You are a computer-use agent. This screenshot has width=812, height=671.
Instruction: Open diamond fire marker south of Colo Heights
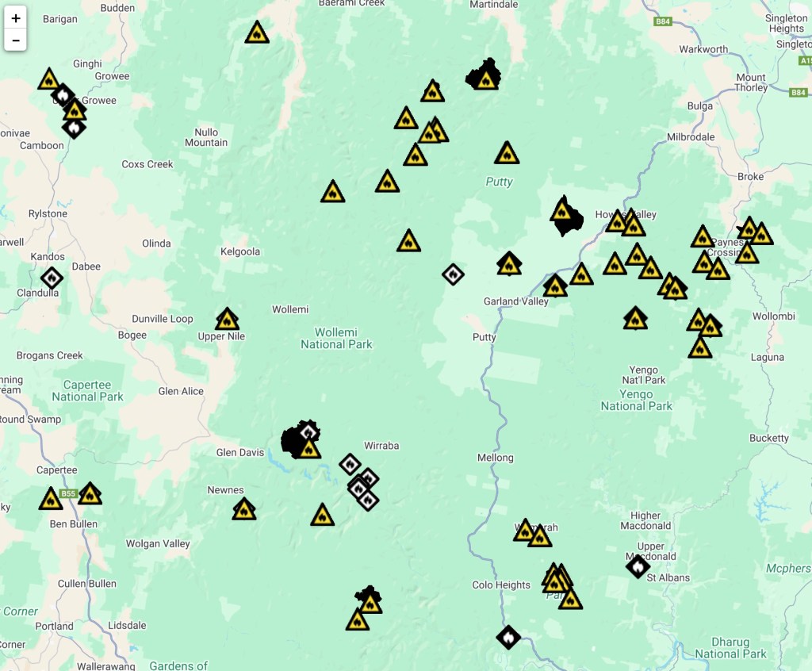tap(508, 637)
